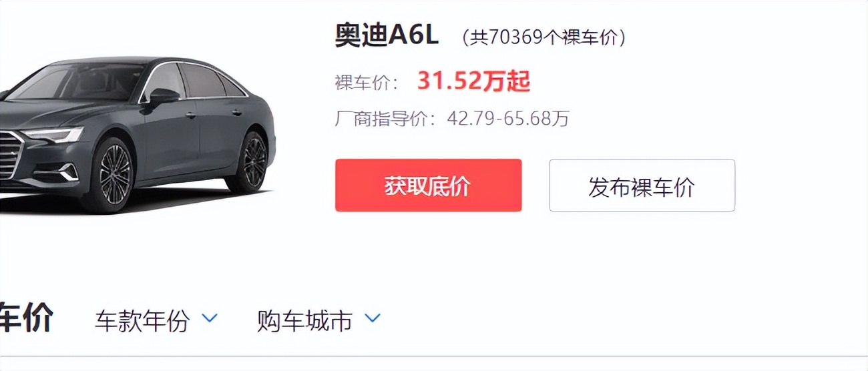Click the car's front grille
Screen dimensions: 868x371
pyautogui.click(x=10, y=155)
